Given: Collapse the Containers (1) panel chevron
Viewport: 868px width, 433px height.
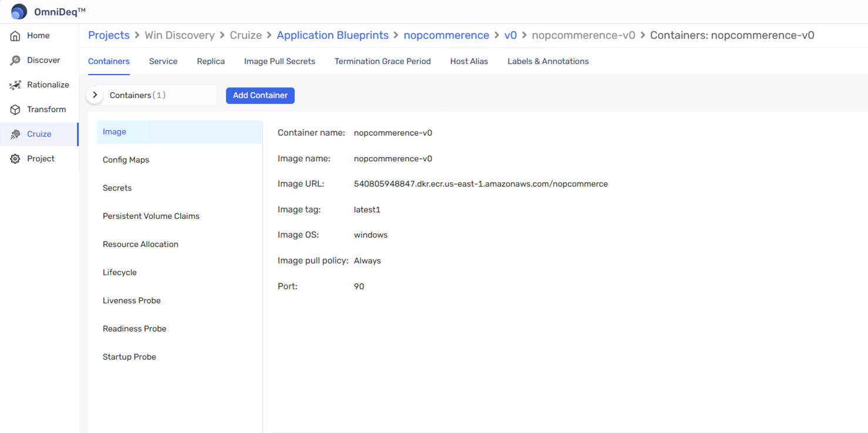Looking at the screenshot, I should click(94, 94).
